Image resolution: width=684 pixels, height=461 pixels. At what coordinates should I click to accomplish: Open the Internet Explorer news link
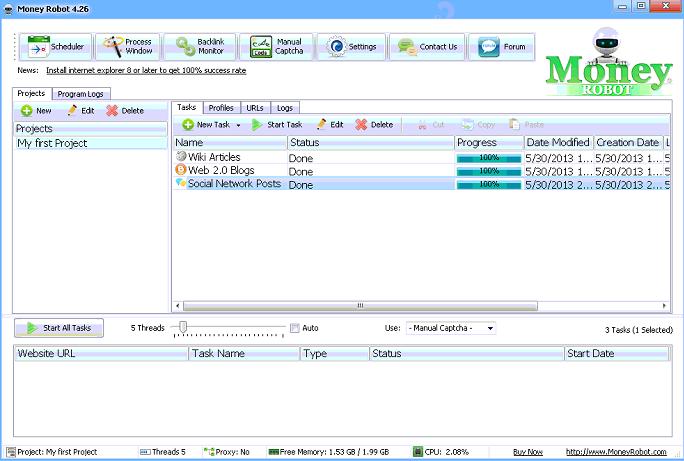point(146,70)
